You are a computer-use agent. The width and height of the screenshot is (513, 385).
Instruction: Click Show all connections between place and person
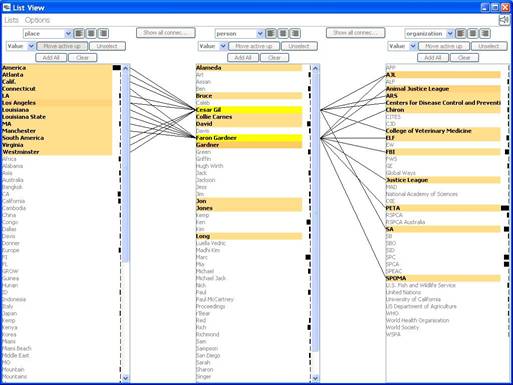click(x=166, y=33)
